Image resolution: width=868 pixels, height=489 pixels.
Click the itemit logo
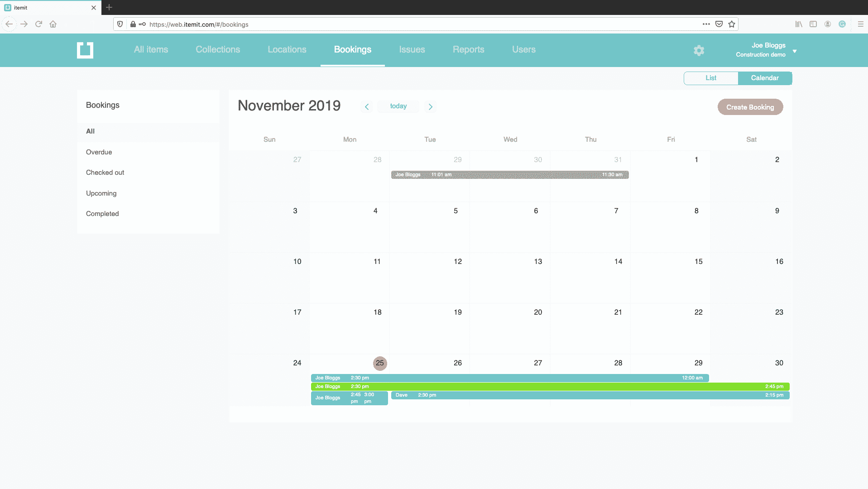point(85,50)
